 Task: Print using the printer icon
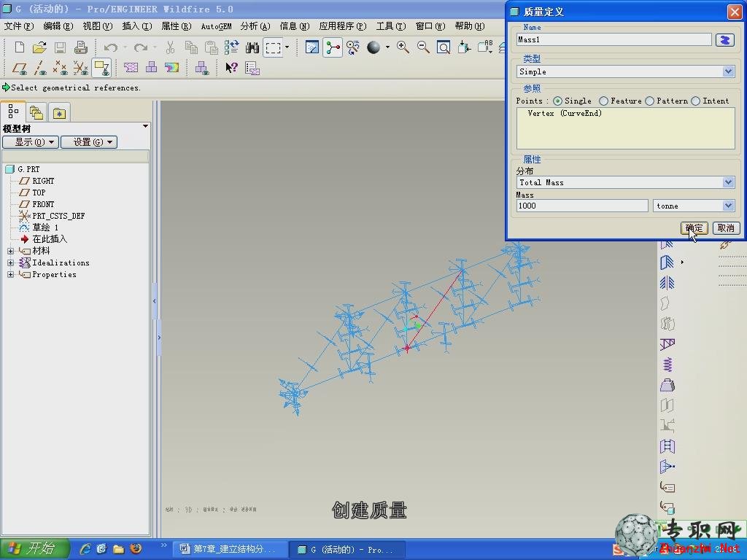point(80,47)
